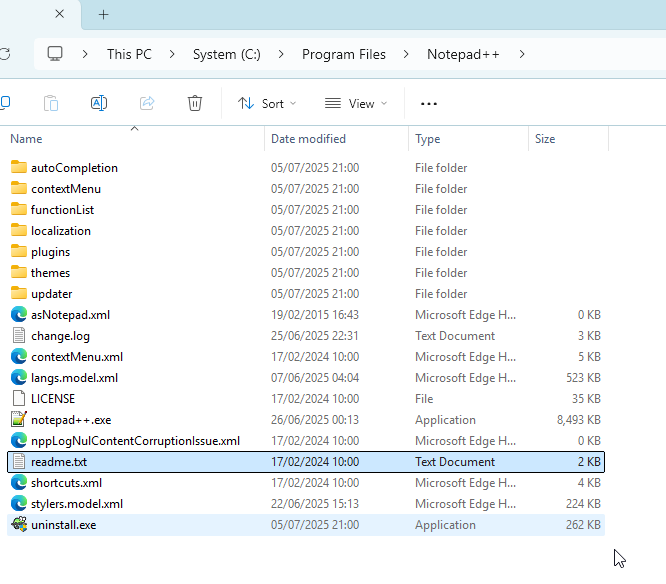Select the readme.txt file name

click(x=59, y=462)
